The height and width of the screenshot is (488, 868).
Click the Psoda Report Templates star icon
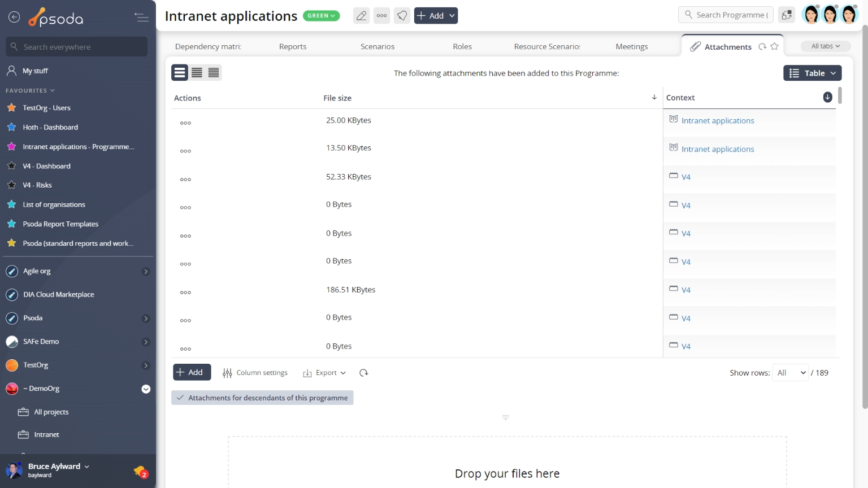[11, 224]
